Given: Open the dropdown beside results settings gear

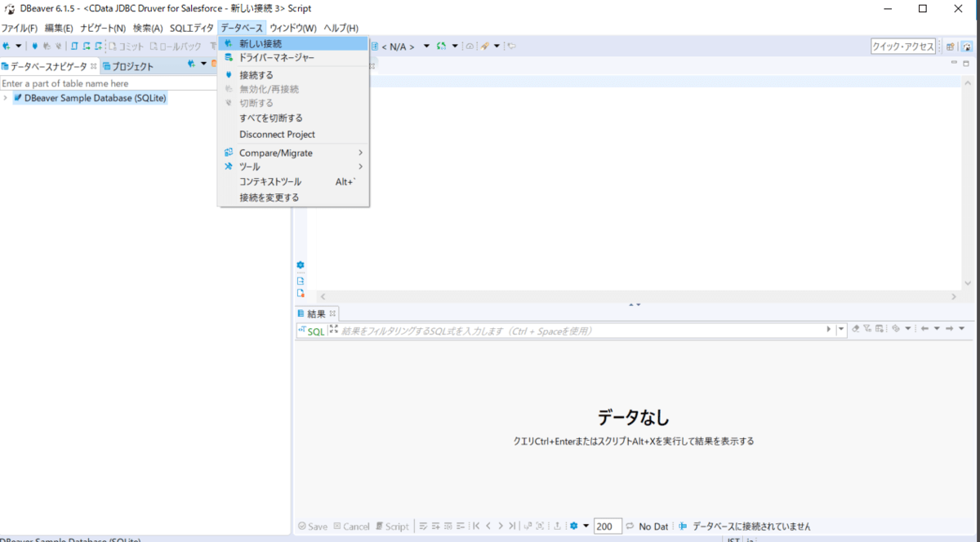Looking at the screenshot, I should click(x=586, y=526).
